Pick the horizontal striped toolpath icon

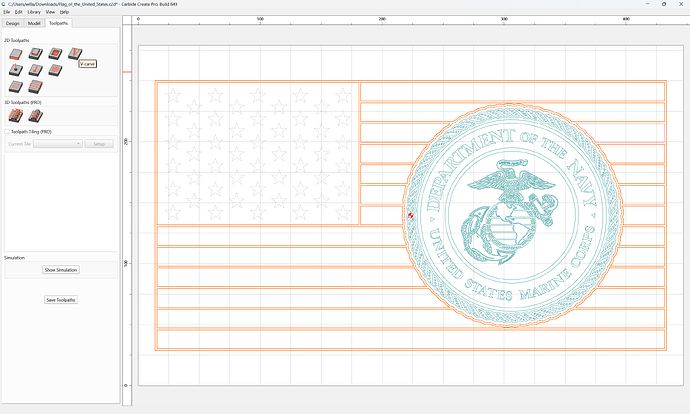36,86
